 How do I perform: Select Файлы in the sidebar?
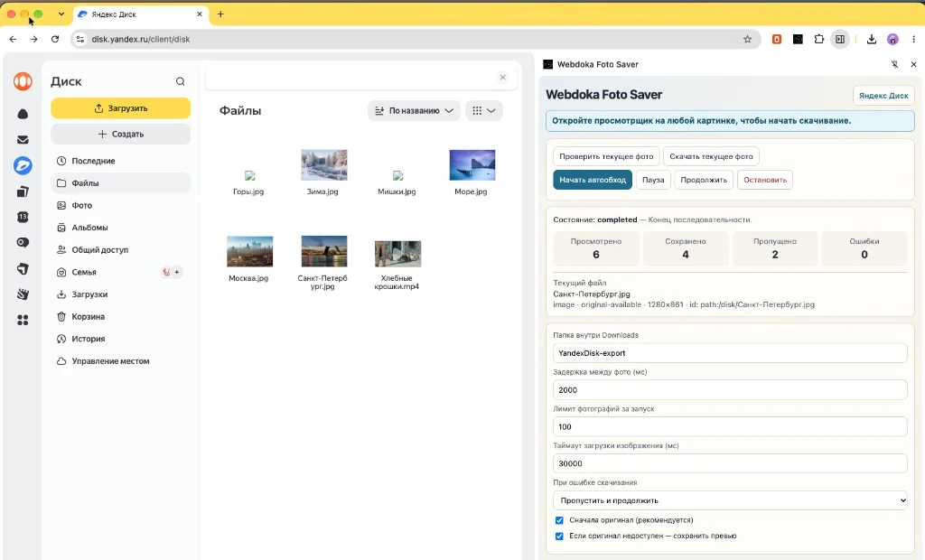click(x=120, y=183)
